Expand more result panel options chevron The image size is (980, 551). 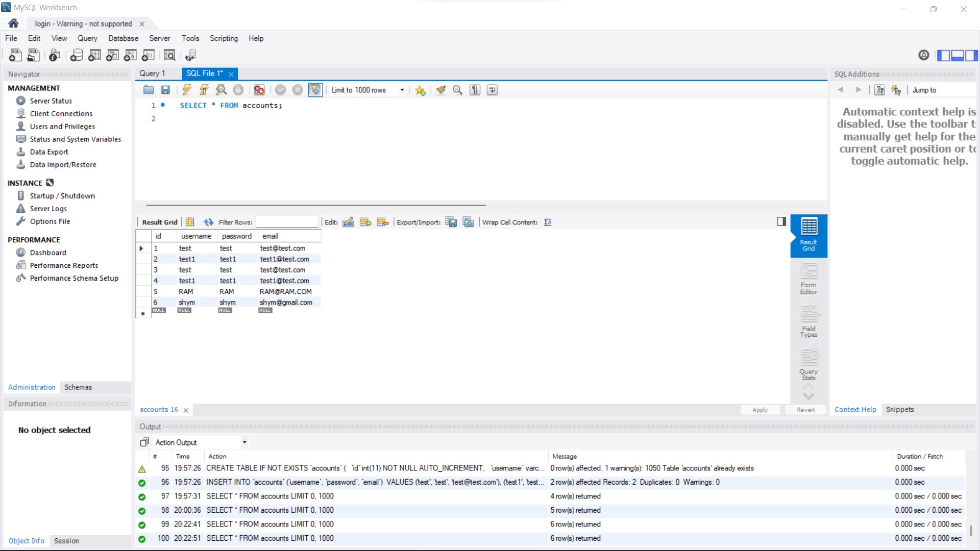808,396
